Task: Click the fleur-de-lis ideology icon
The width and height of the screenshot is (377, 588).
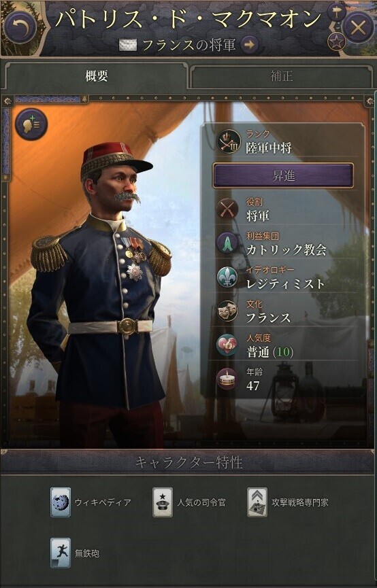Action: point(227,277)
